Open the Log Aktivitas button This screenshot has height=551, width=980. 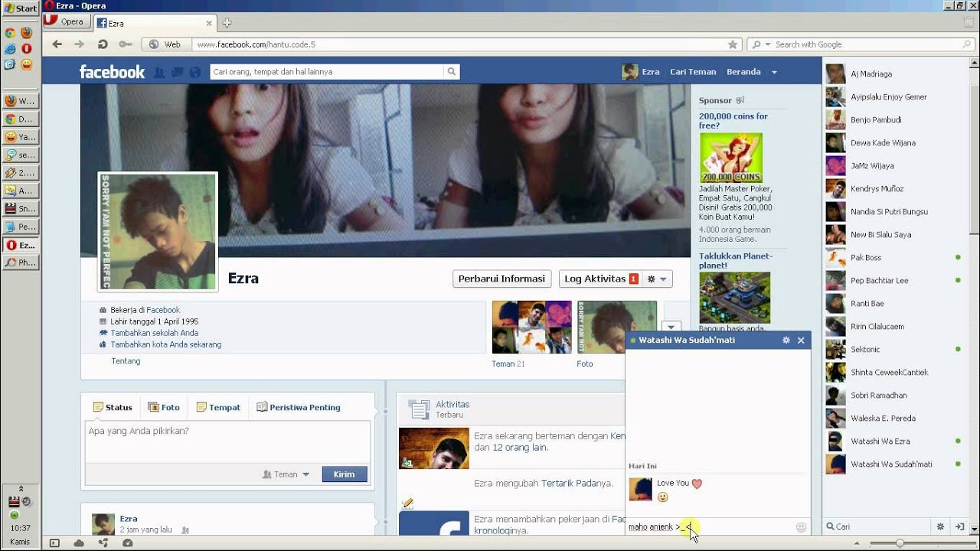600,279
